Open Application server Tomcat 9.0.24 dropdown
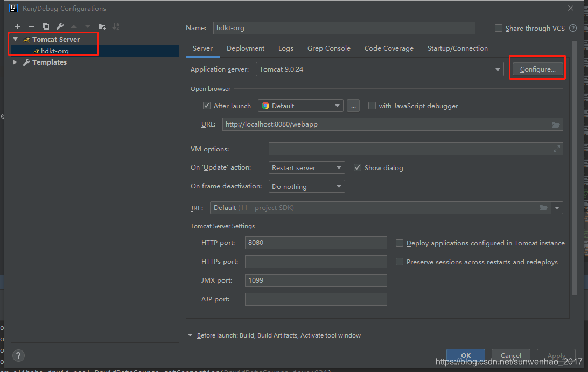This screenshot has height=372, width=588. (x=380, y=69)
